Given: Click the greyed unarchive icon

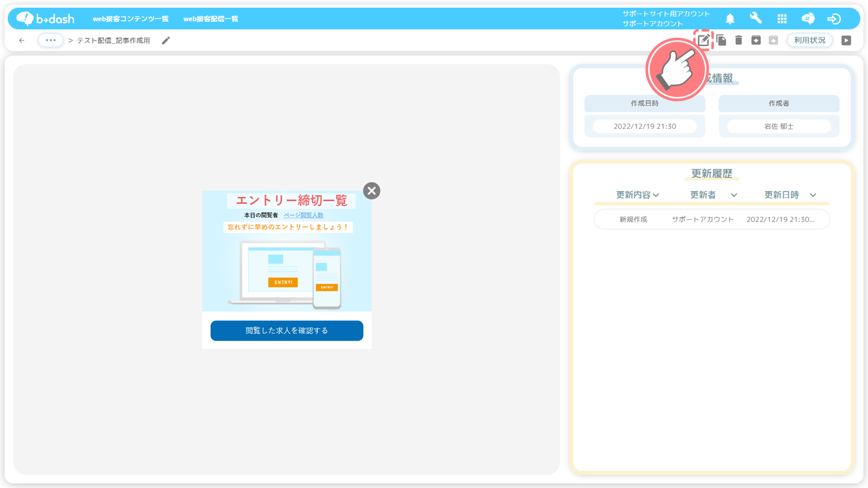Looking at the screenshot, I should [773, 40].
